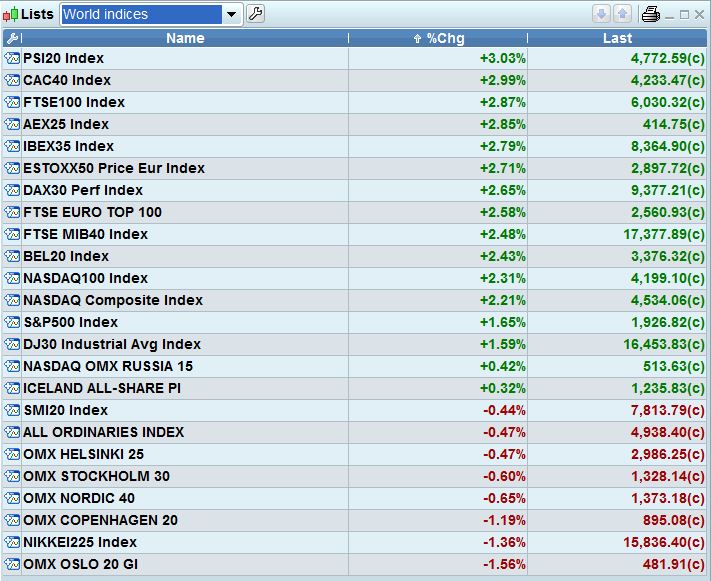Screen dimensions: 711x581
Task: Open chart icon for FTSE EURO TOP 100
Action: coord(12,212)
